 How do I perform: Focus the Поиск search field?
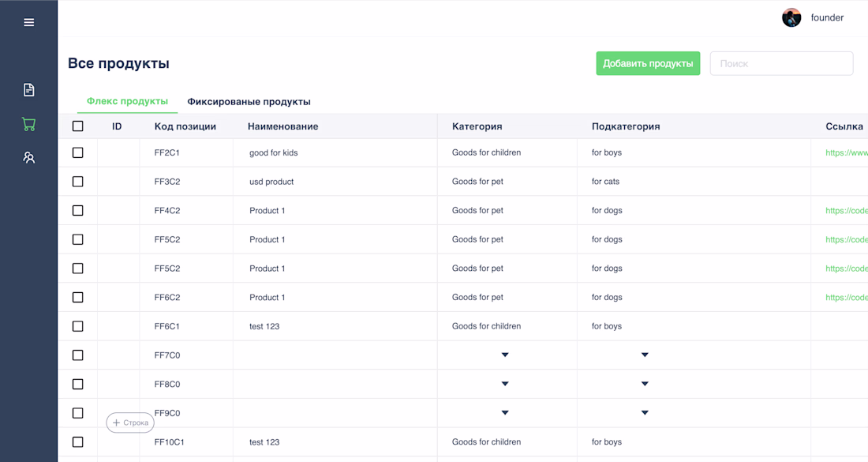(x=781, y=63)
